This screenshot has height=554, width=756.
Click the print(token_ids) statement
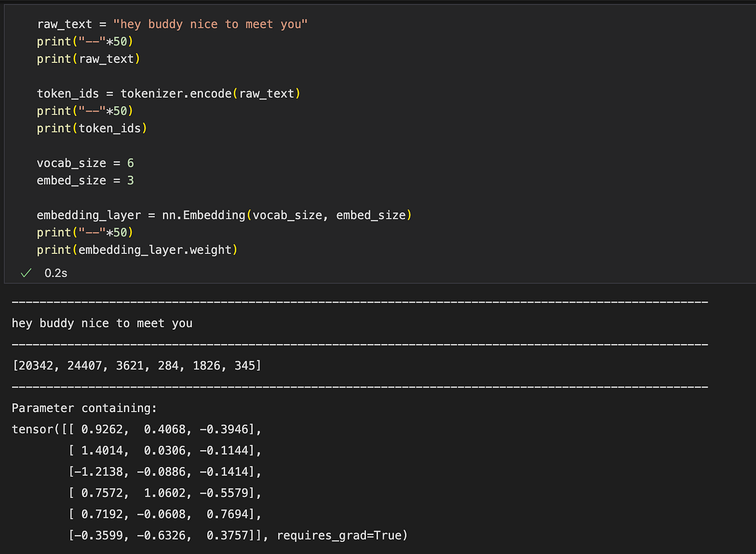click(x=91, y=128)
